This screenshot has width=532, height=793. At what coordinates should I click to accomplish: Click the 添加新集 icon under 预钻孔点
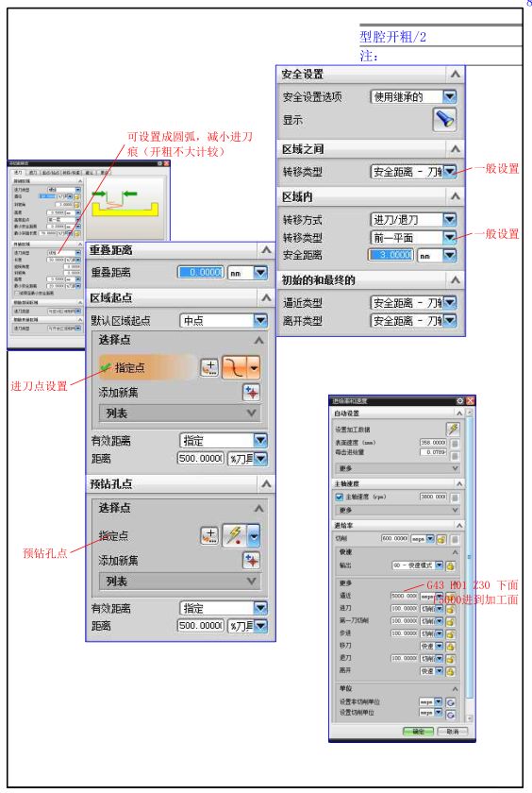pos(251,561)
